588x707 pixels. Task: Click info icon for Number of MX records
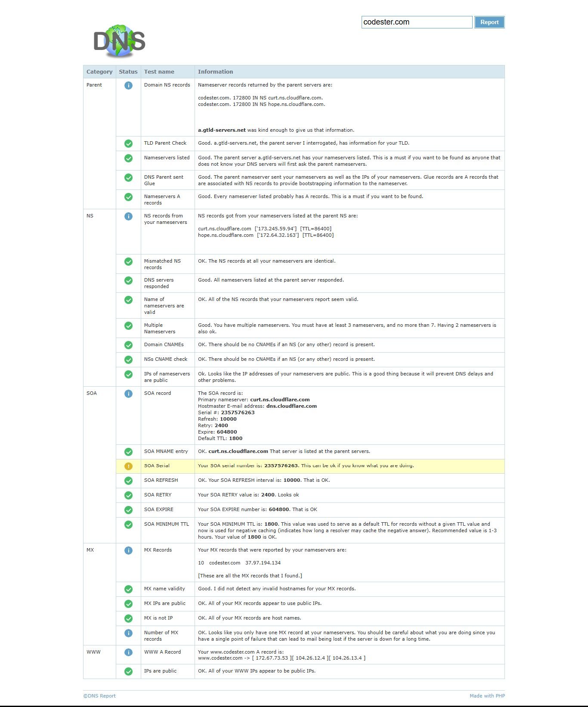pos(128,633)
